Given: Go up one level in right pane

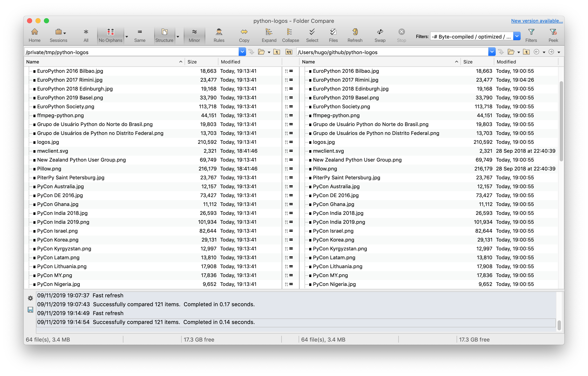Looking at the screenshot, I should (526, 52).
